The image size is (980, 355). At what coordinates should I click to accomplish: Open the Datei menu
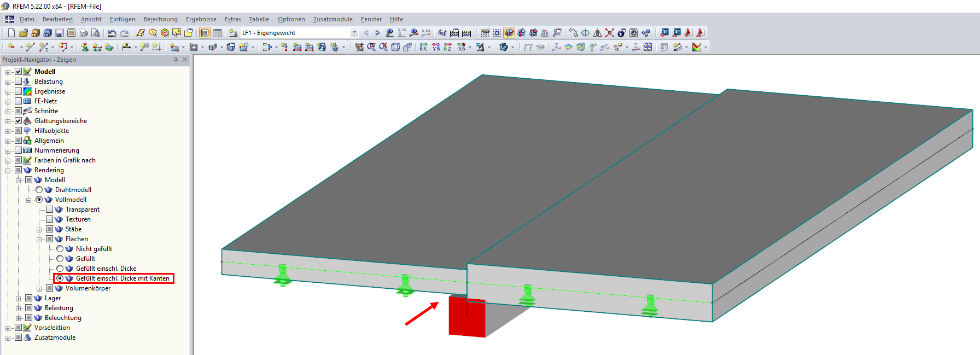(27, 19)
